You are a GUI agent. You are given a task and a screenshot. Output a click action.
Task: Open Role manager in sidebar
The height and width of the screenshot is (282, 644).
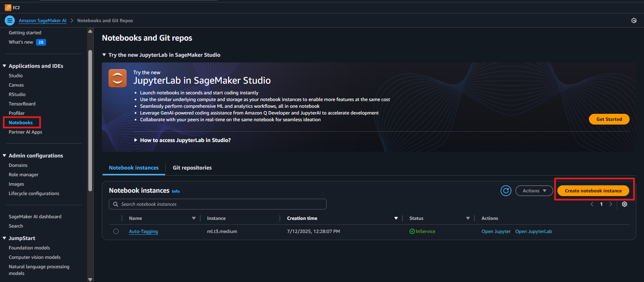pyautogui.click(x=24, y=175)
